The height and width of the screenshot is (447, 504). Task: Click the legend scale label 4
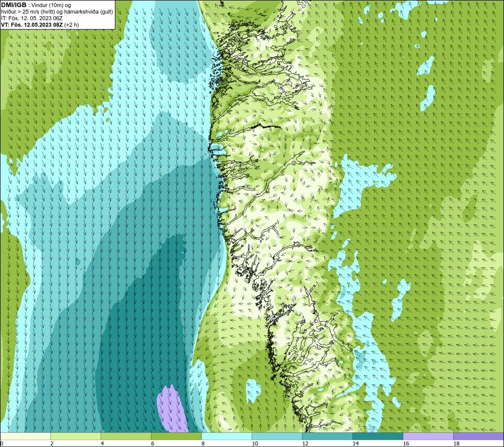point(102,443)
